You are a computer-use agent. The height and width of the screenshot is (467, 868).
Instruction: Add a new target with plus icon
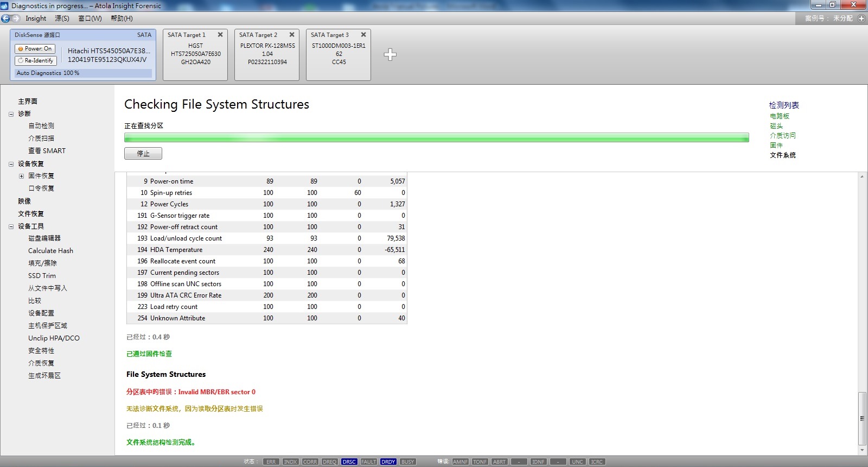click(390, 54)
